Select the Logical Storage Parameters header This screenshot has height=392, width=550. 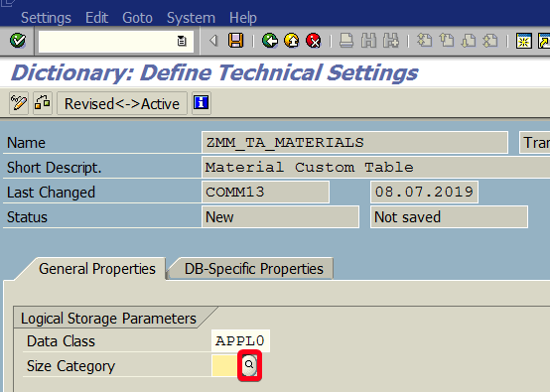pyautogui.click(x=108, y=319)
